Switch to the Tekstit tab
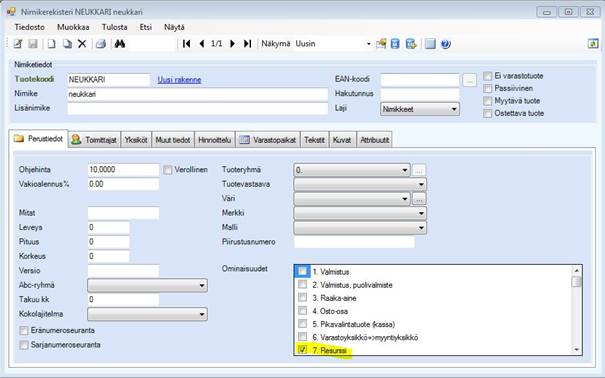 314,140
